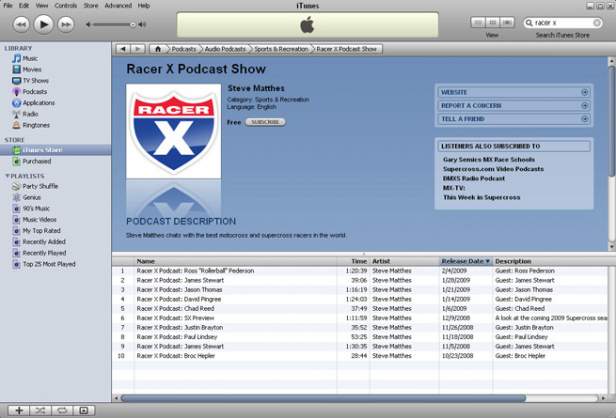Open Supercross.com Video Podcasts
The width and height of the screenshot is (616, 418).
coord(493,169)
